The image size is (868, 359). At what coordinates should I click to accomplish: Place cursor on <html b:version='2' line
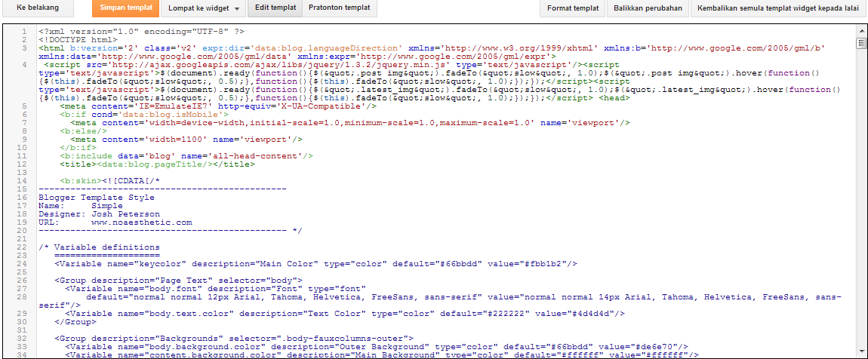tap(432, 52)
